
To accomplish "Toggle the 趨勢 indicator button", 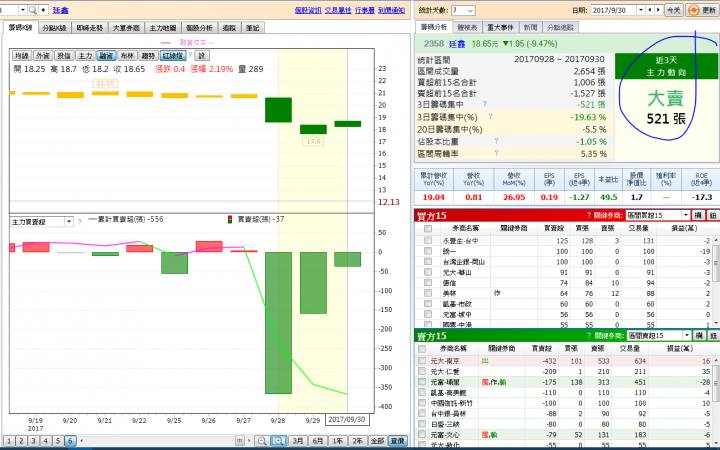I will (x=148, y=56).
